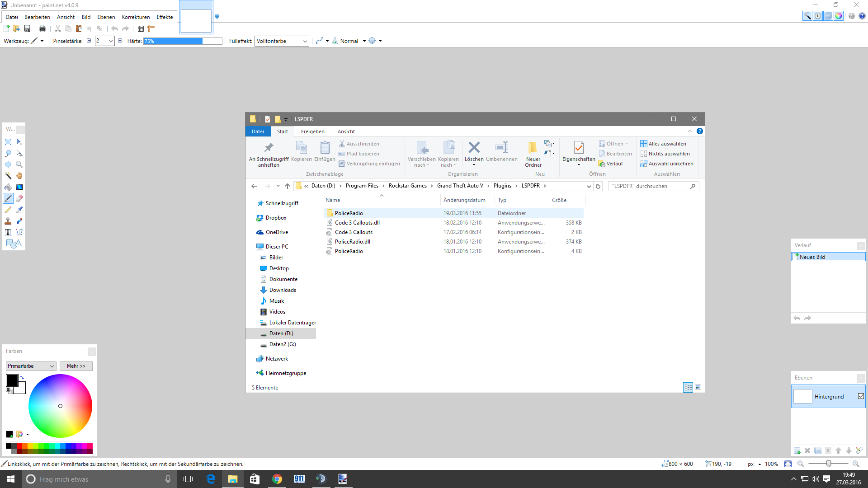Open the Effekte menu
Screen dimensions: 868x488
[165, 17]
